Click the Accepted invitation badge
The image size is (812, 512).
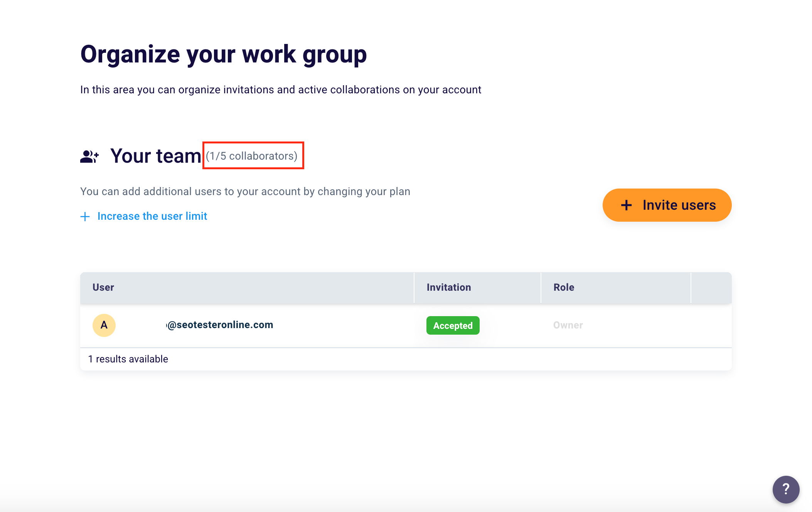[453, 325]
